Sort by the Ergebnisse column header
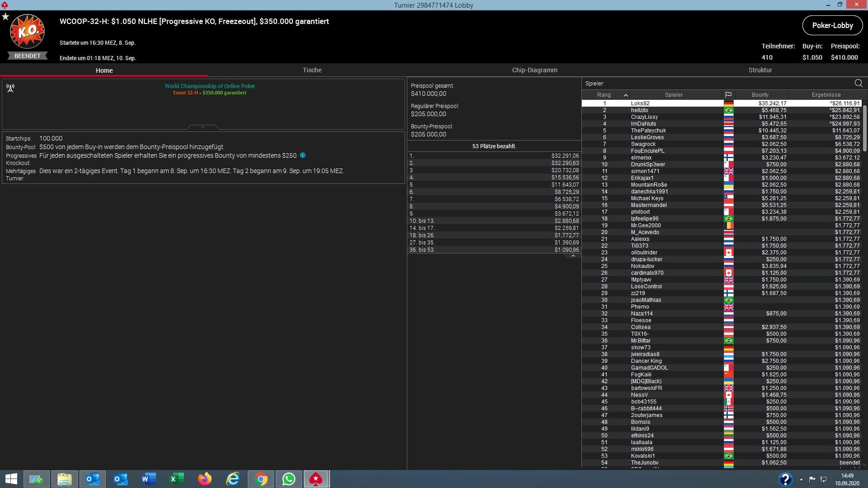 [x=826, y=95]
